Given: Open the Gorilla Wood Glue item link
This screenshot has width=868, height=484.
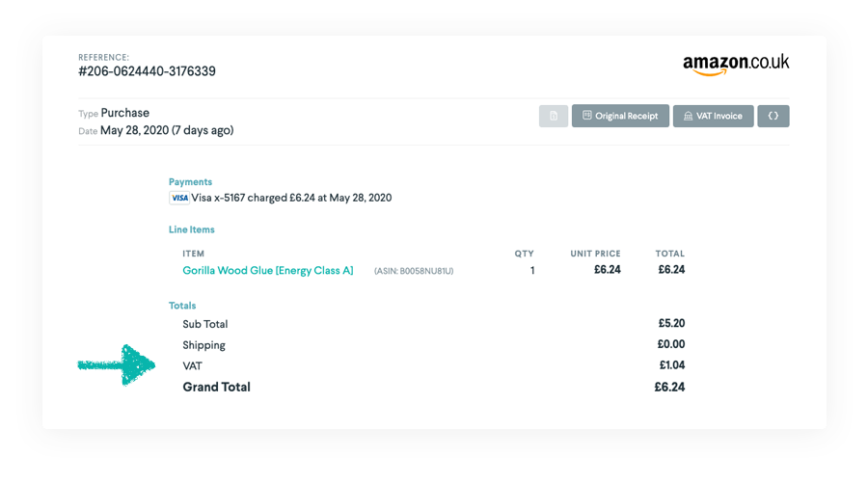Looking at the screenshot, I should coord(268,271).
